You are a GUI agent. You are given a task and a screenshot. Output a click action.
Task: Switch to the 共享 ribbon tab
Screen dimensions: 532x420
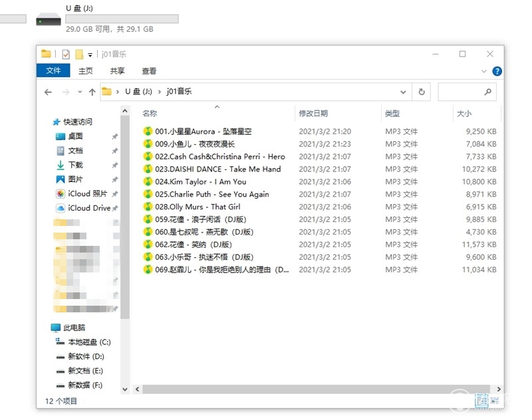click(x=117, y=71)
